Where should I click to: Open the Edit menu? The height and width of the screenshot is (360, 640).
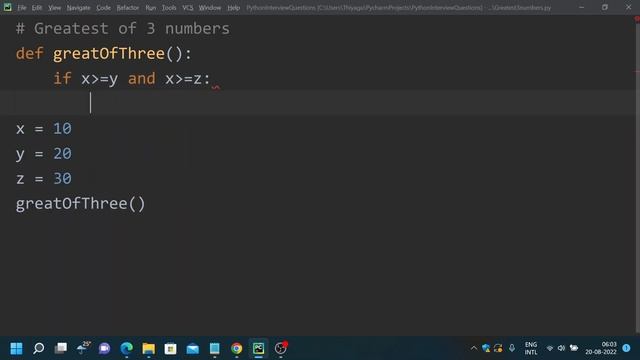[37, 8]
